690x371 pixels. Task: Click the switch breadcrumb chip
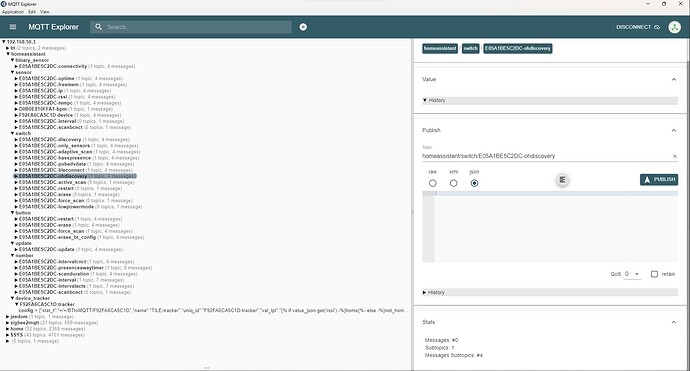coord(470,48)
